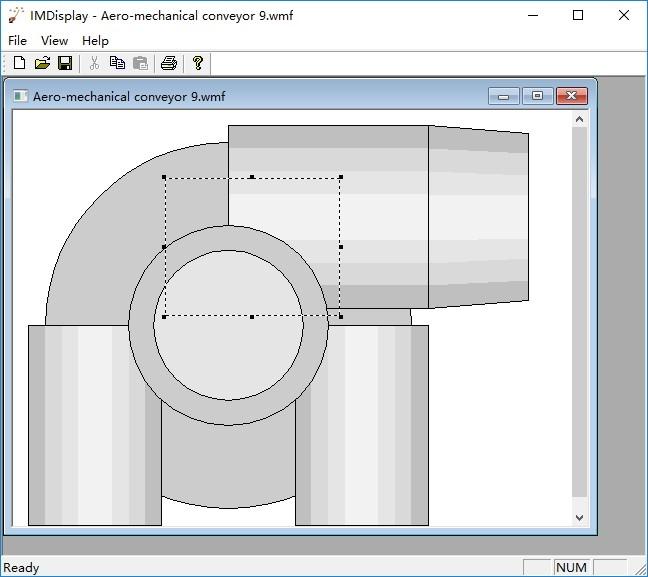Click the bottom-middle selection handle
The width and height of the screenshot is (648, 577).
[x=252, y=317]
